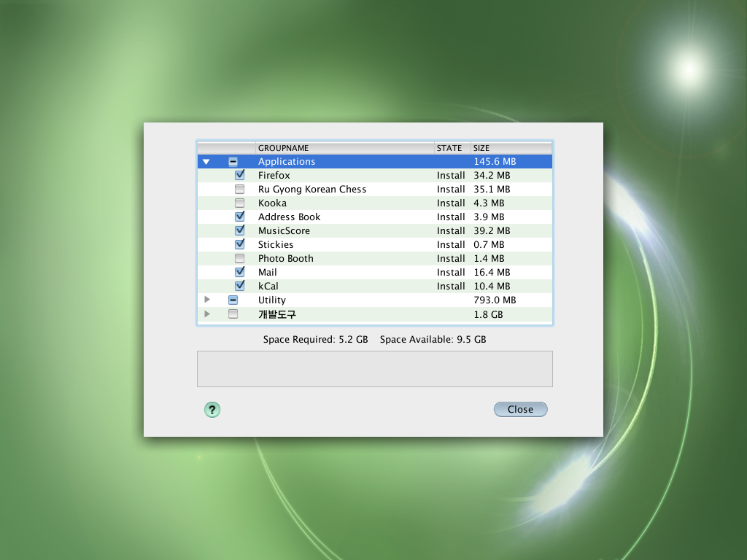
Task: Expand the Utility group
Action: (x=206, y=300)
